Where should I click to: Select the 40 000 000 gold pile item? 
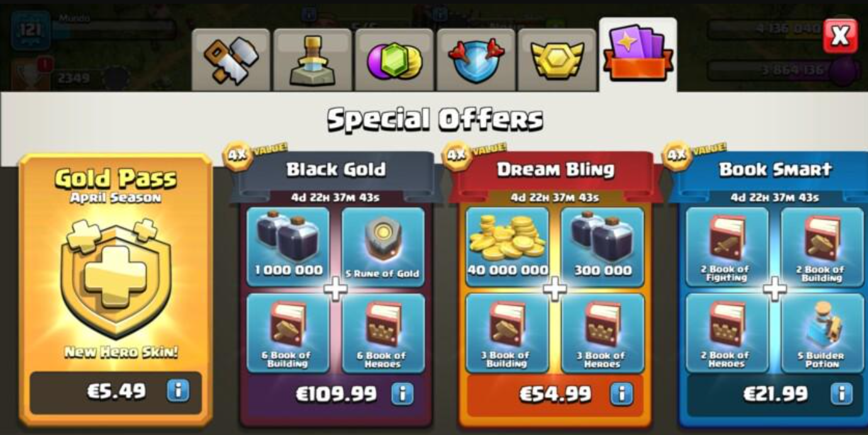coord(508,247)
